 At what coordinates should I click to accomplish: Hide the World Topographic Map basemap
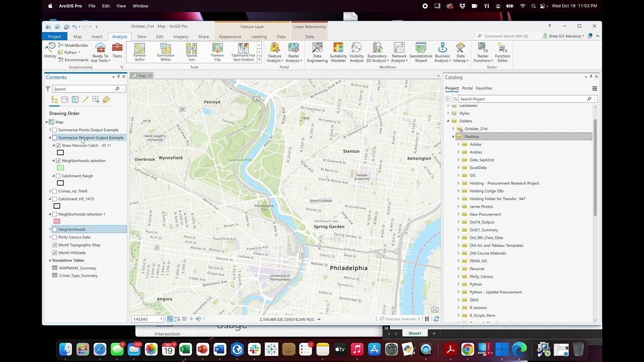(x=55, y=245)
